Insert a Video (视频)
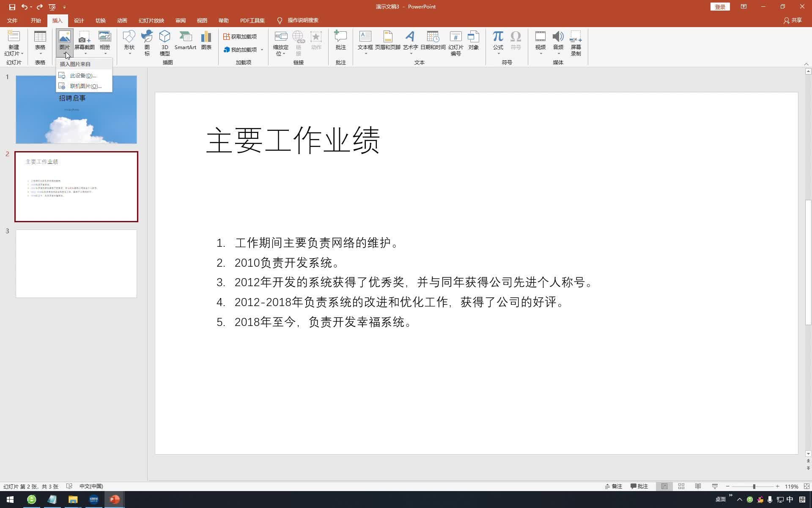 [540, 43]
